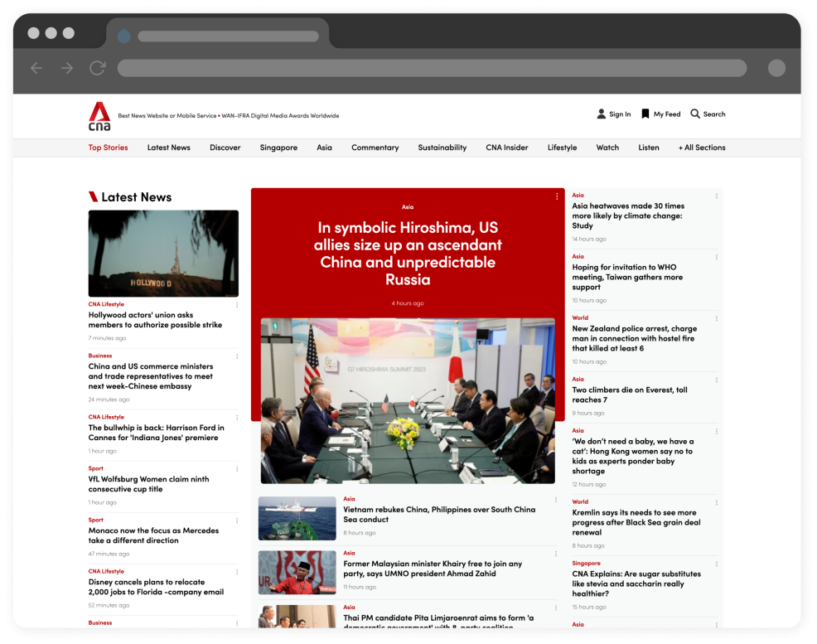The height and width of the screenshot is (644, 817).
Task: Read the Disney cancels Florida relocation article
Action: [x=156, y=587]
